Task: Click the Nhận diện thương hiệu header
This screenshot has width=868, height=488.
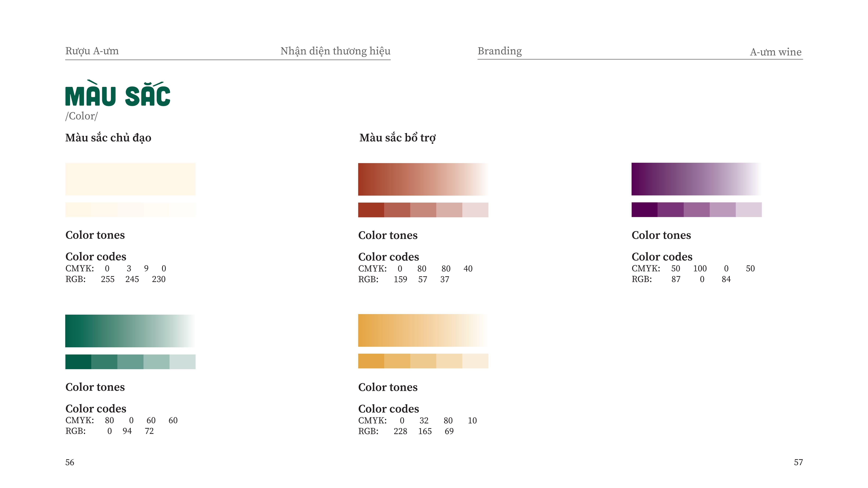Action: tap(335, 51)
